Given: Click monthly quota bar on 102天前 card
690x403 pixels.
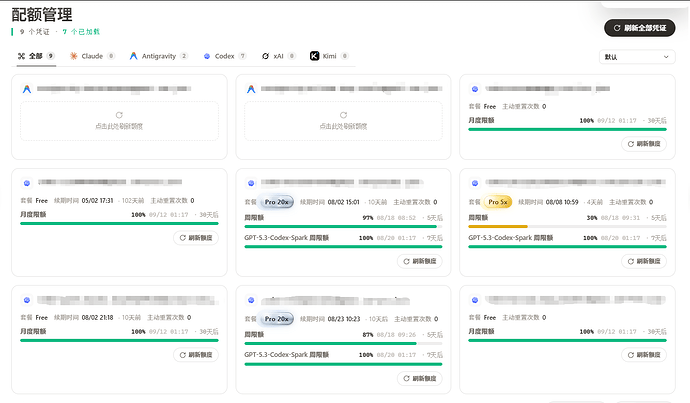Looking at the screenshot, I should pos(119,223).
